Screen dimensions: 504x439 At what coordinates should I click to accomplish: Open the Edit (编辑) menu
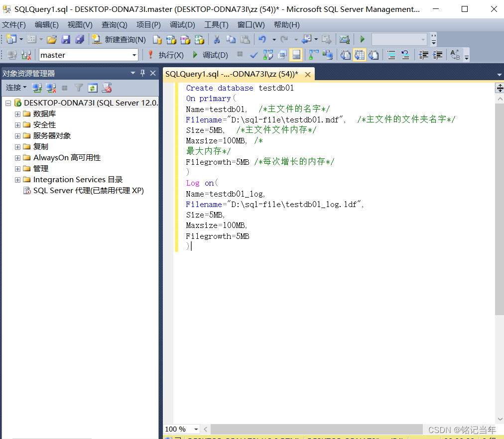47,25
